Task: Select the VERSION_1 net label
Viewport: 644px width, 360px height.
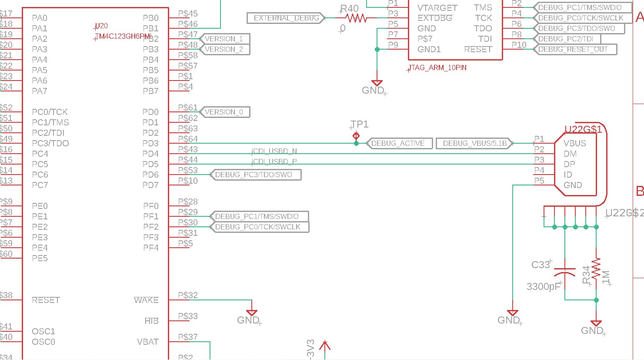Action: pyautogui.click(x=224, y=39)
